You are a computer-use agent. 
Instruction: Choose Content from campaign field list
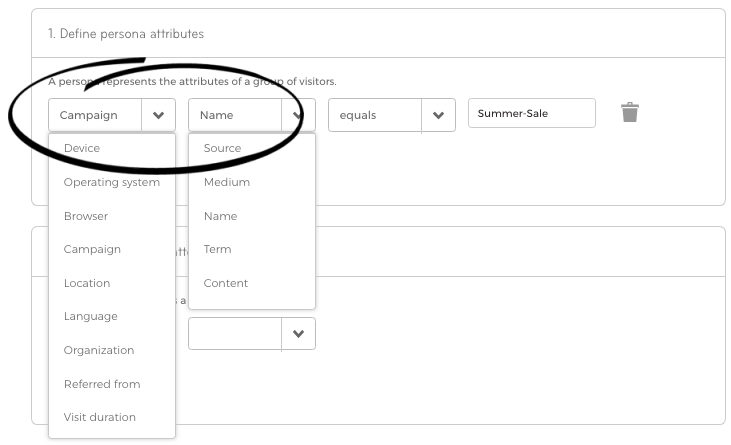point(226,283)
